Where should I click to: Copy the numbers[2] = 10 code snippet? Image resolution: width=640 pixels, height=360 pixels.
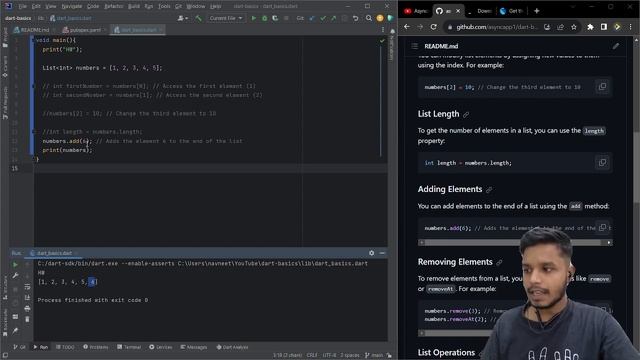(x=602, y=87)
